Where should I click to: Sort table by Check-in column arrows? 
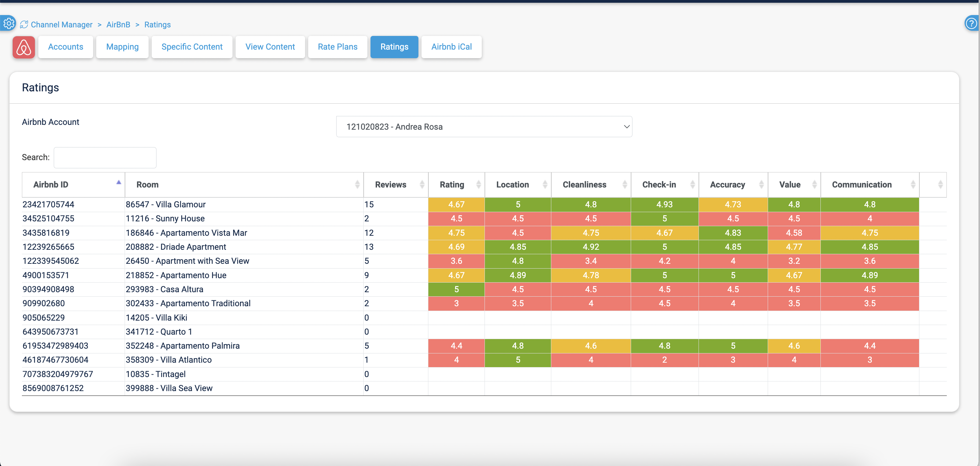[x=692, y=185]
